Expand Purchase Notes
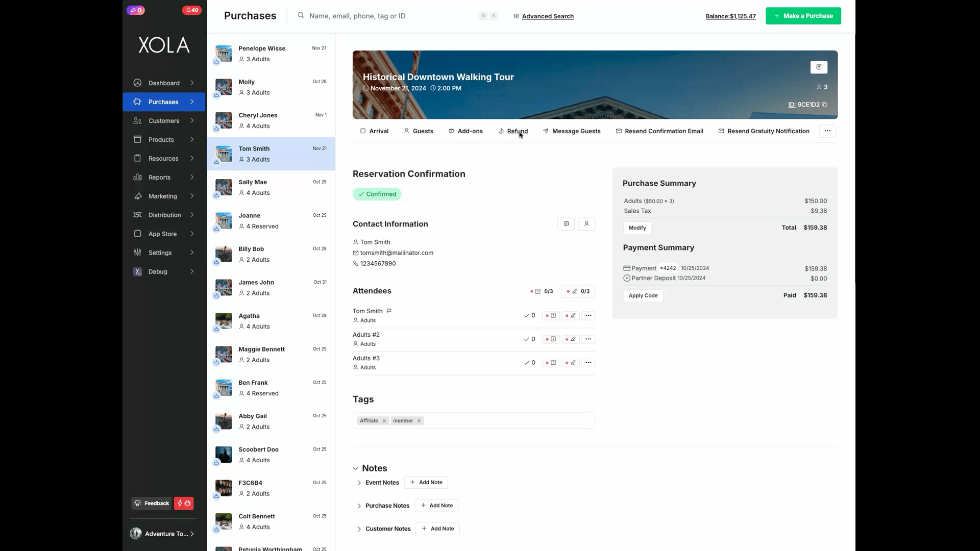Image resolution: width=980 pixels, height=551 pixels. coord(359,506)
